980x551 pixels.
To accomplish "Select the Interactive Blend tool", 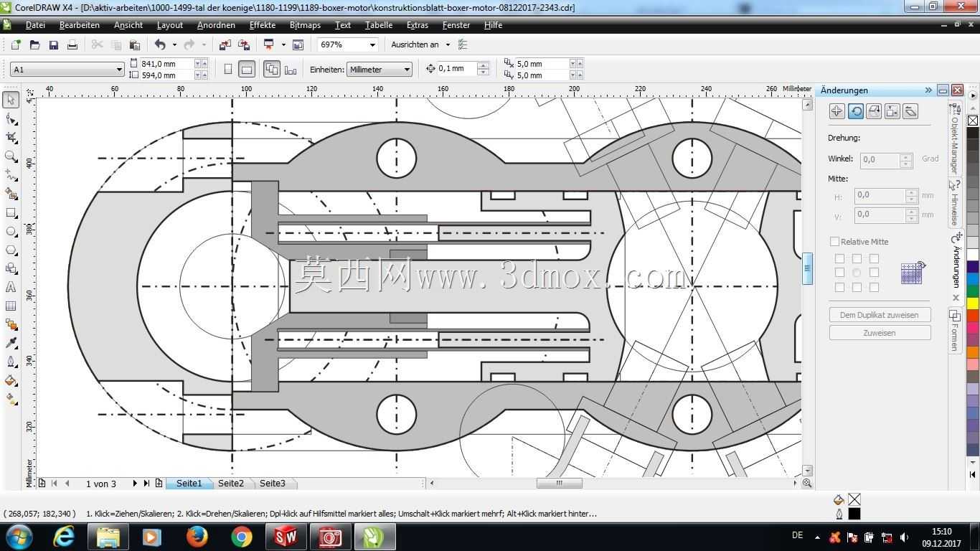I will click(x=11, y=324).
